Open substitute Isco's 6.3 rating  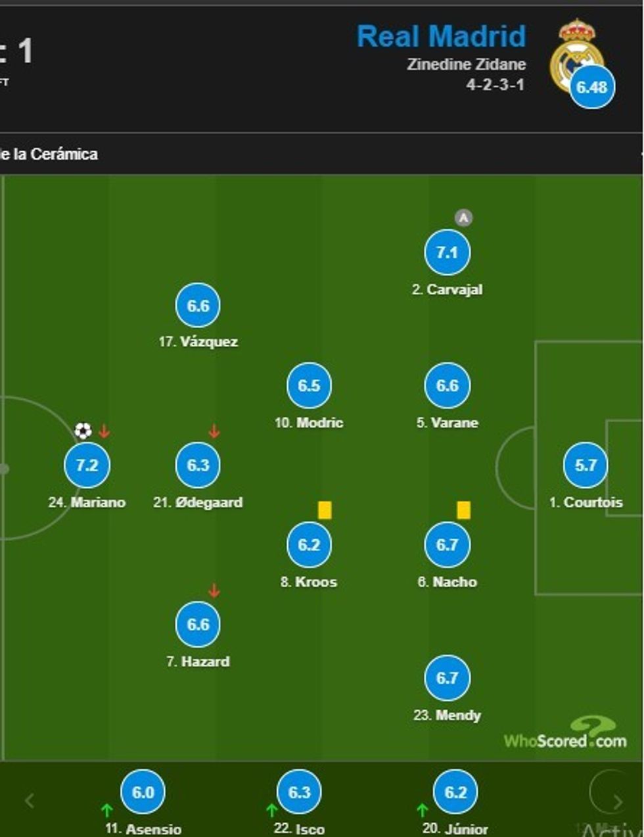(x=299, y=792)
